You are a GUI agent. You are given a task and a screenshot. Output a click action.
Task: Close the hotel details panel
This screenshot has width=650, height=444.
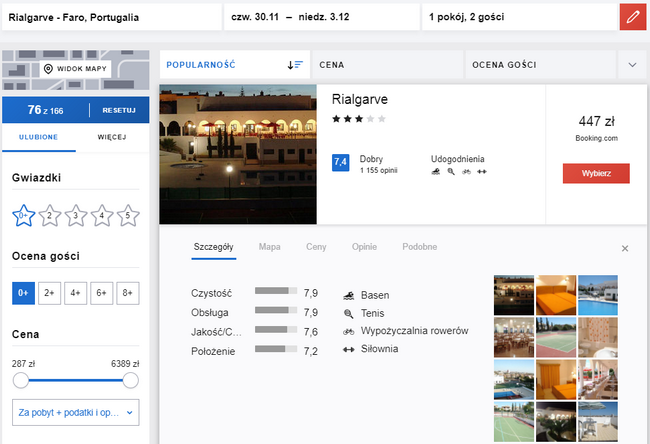[x=625, y=248]
